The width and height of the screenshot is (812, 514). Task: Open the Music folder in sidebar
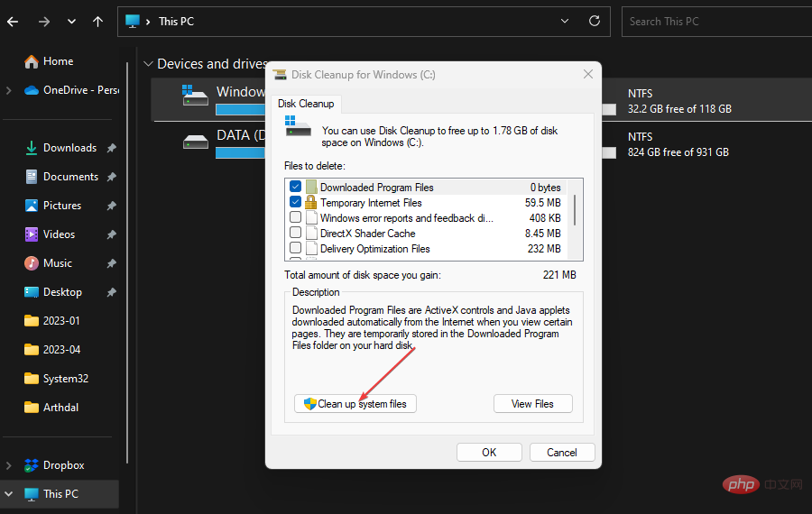(x=58, y=263)
